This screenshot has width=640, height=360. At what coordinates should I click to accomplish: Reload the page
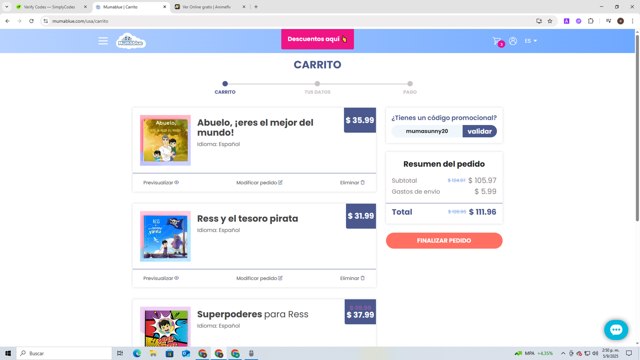(x=31, y=21)
